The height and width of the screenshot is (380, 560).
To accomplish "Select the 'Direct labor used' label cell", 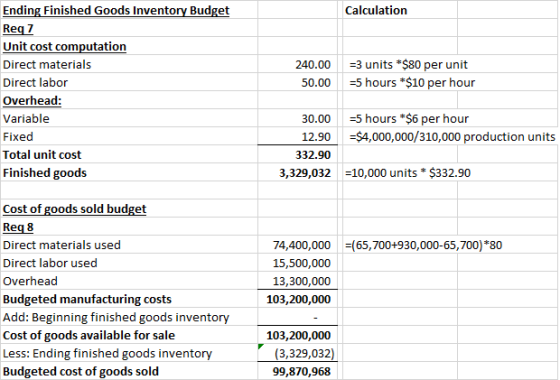I will tap(129, 262).
